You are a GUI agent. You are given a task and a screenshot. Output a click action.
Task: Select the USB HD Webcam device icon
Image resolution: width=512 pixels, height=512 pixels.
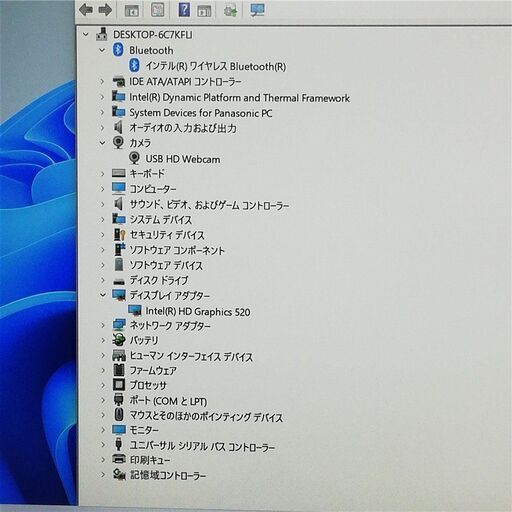pyautogui.click(x=134, y=158)
